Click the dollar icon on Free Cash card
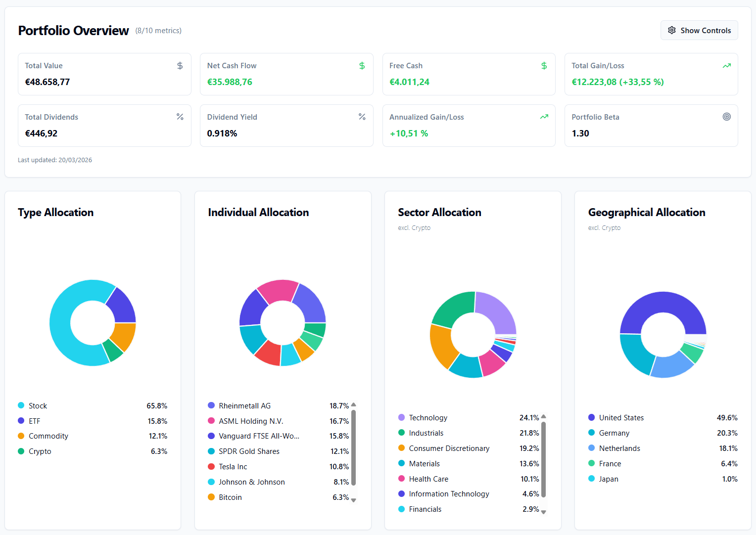The height and width of the screenshot is (535, 756). tap(544, 66)
